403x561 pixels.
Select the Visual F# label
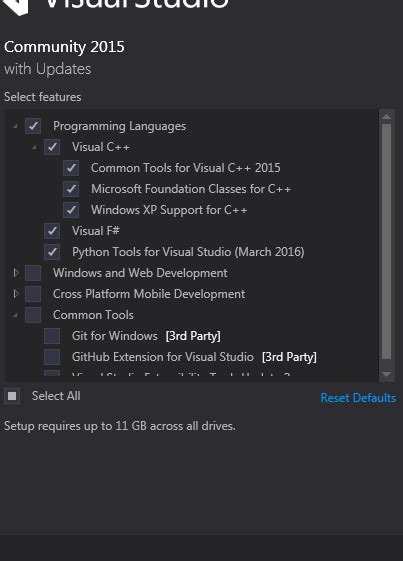(x=96, y=231)
